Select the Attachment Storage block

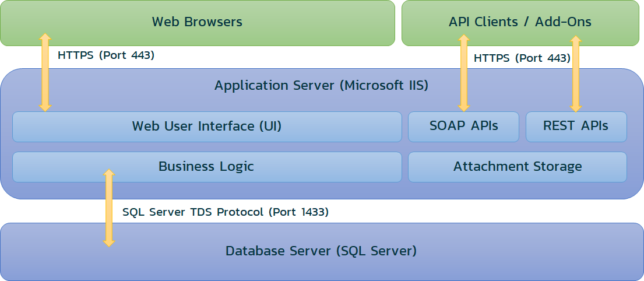coord(517,167)
